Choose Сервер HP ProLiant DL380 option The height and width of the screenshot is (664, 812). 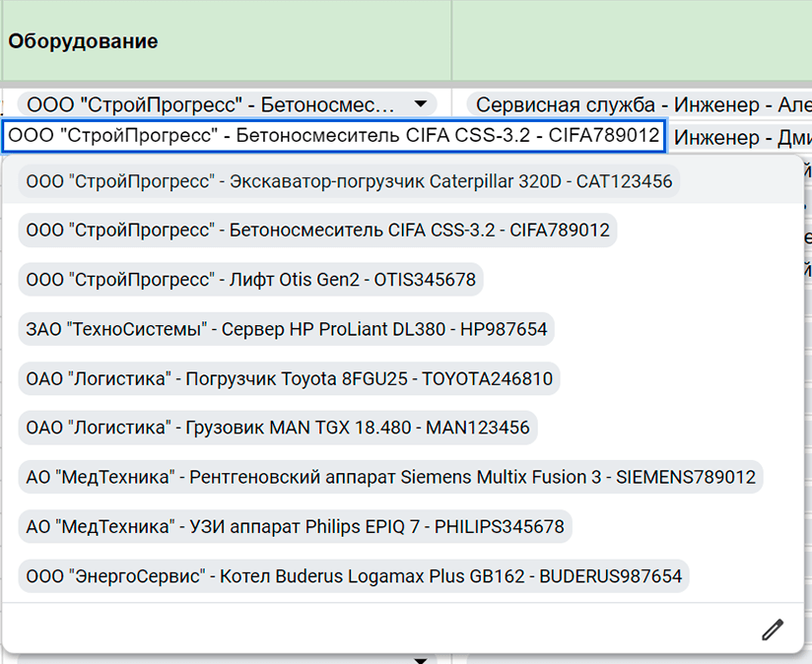click(287, 329)
